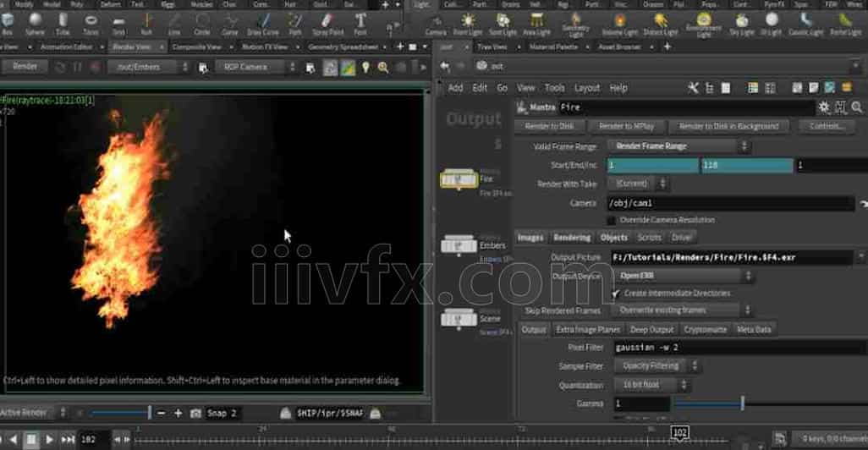Click the Output Picture path field
The image size is (868, 450).
[x=732, y=258]
